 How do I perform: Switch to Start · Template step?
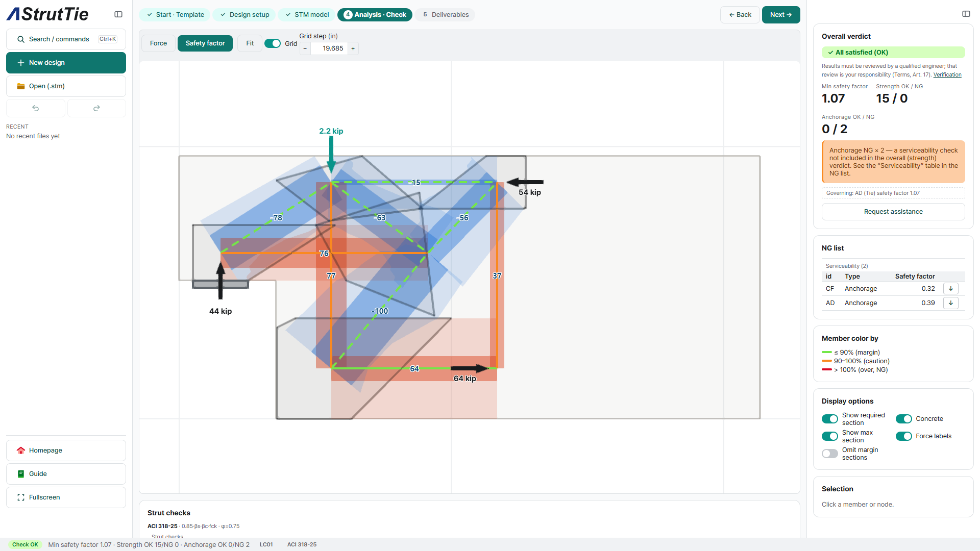176,15
